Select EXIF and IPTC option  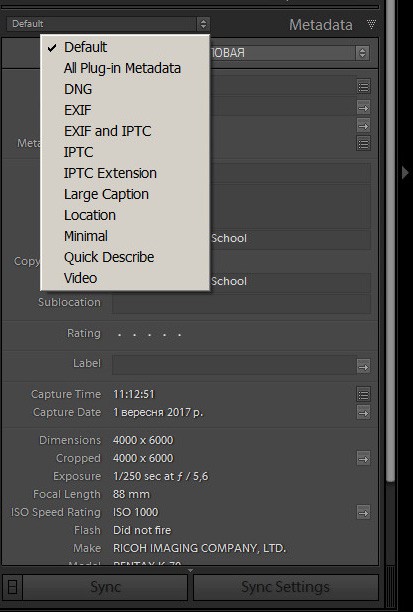[107, 131]
